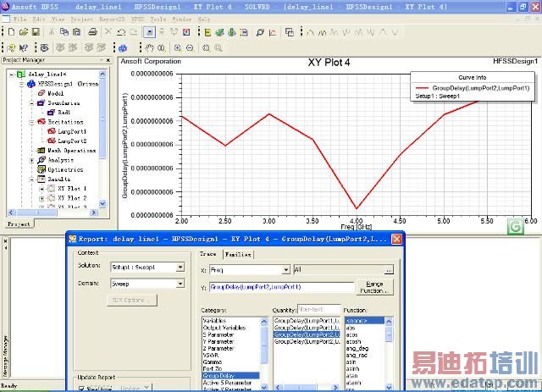Click the Quantity filter-text input field
Viewport: 542px width, 392px height.
(319, 309)
